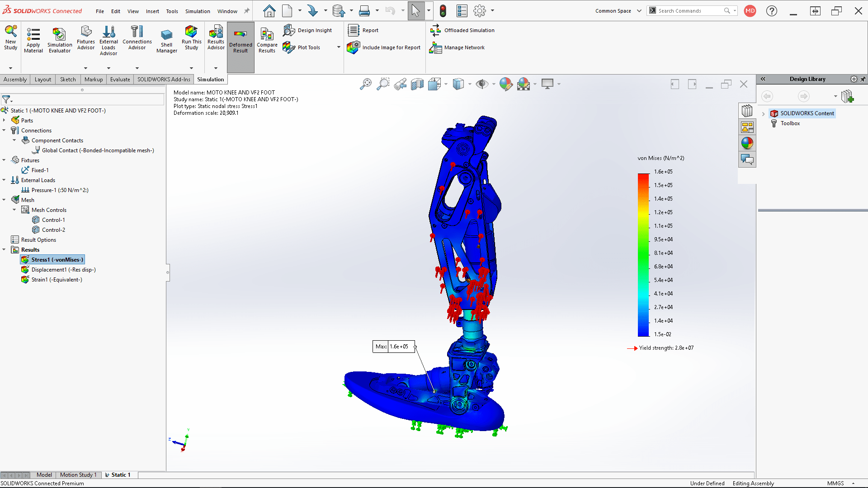
Task: Click Zoom to Fit in view toolbar
Action: click(366, 84)
